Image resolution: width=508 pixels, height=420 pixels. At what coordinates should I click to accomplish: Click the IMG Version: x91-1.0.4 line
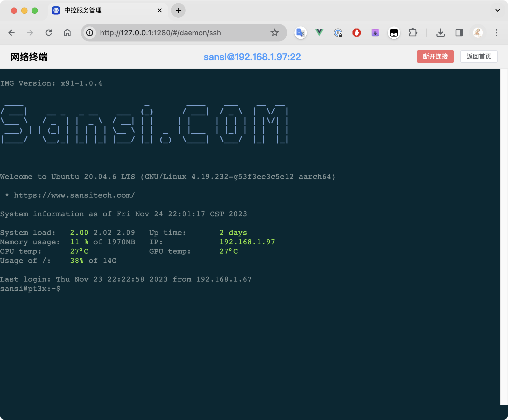(51, 83)
